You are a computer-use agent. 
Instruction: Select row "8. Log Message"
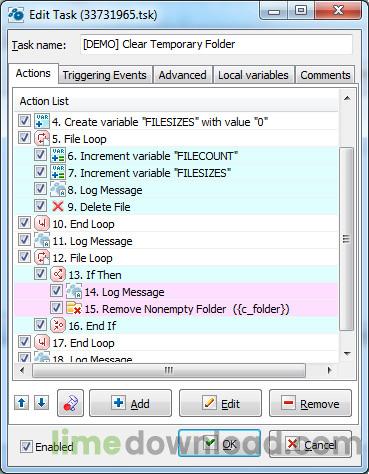tap(176, 190)
